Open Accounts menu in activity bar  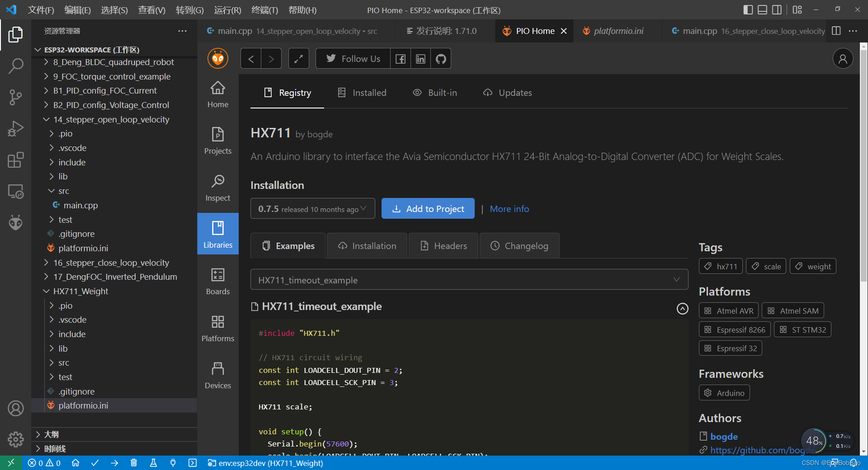(x=15, y=408)
